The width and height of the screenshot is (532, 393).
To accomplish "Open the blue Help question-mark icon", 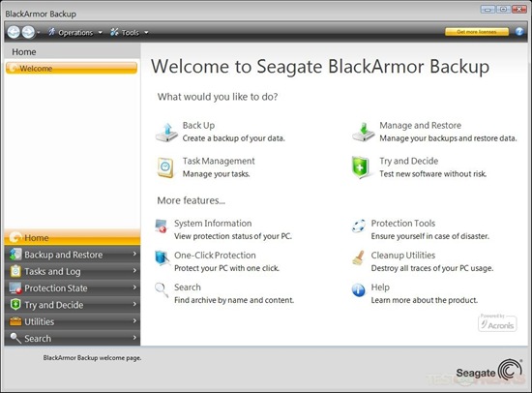I will 519,32.
